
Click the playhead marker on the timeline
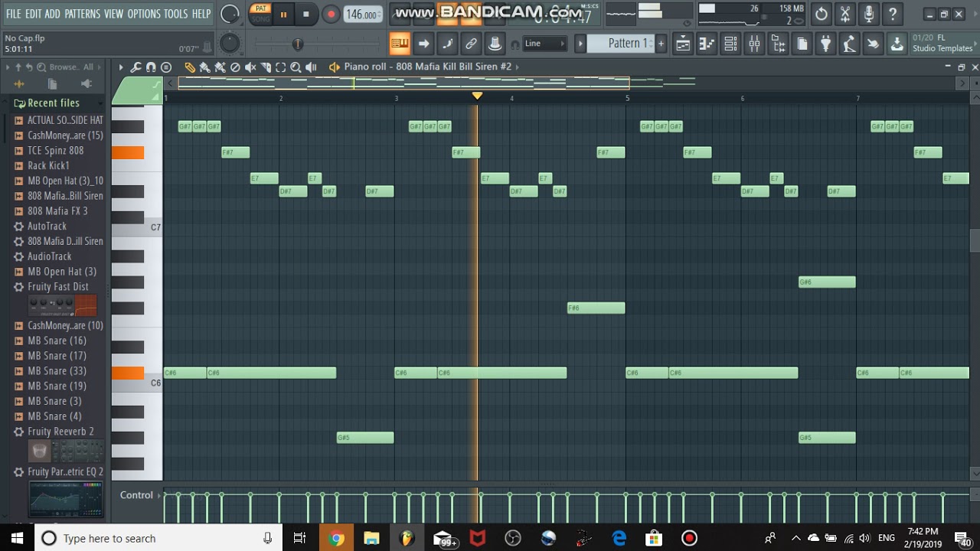[x=477, y=96]
